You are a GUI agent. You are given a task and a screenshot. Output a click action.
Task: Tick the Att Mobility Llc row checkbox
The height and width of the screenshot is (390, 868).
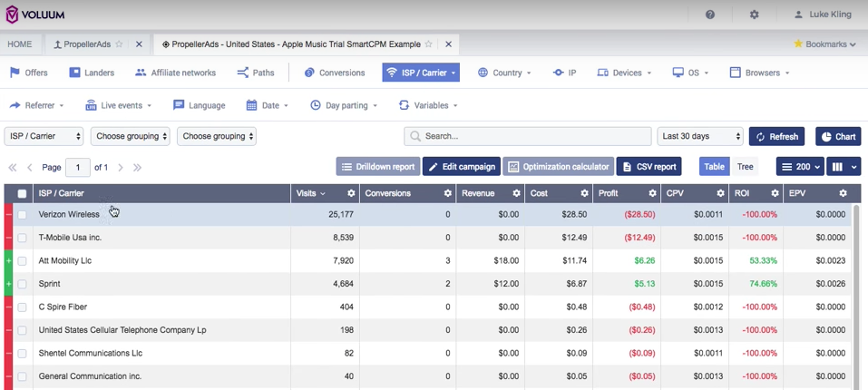point(22,260)
